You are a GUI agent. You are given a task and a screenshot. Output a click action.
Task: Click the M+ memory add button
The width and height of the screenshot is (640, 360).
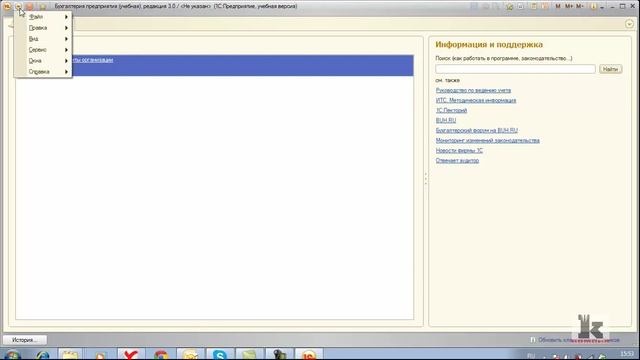pyautogui.click(x=569, y=6)
